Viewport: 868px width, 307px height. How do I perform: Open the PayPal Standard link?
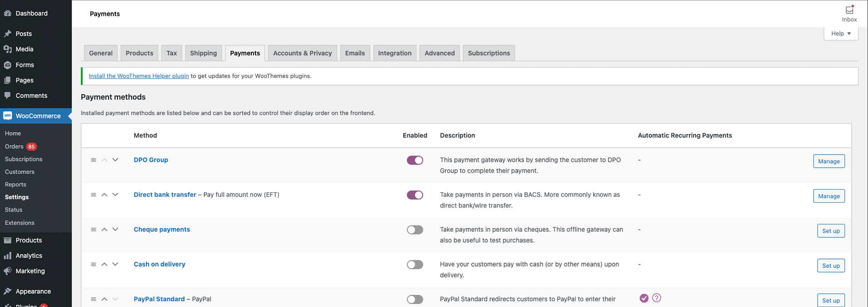pyautogui.click(x=159, y=299)
